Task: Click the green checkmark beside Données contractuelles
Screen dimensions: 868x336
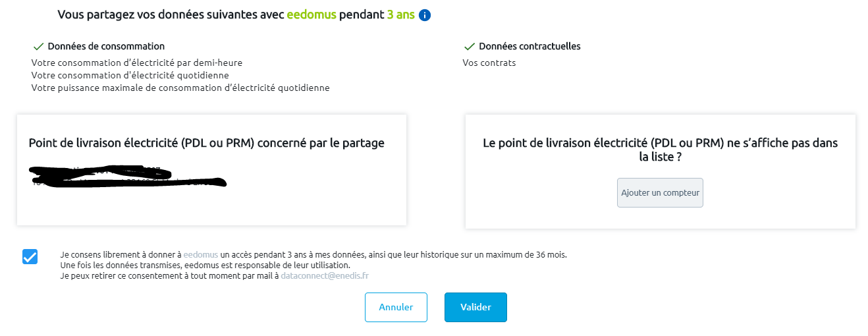Action: (470, 47)
